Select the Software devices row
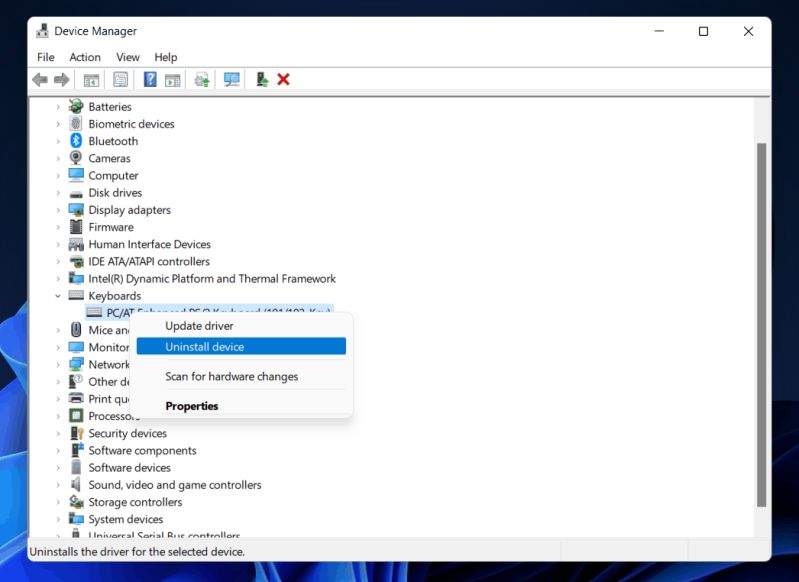This screenshot has height=582, width=799. click(x=129, y=467)
